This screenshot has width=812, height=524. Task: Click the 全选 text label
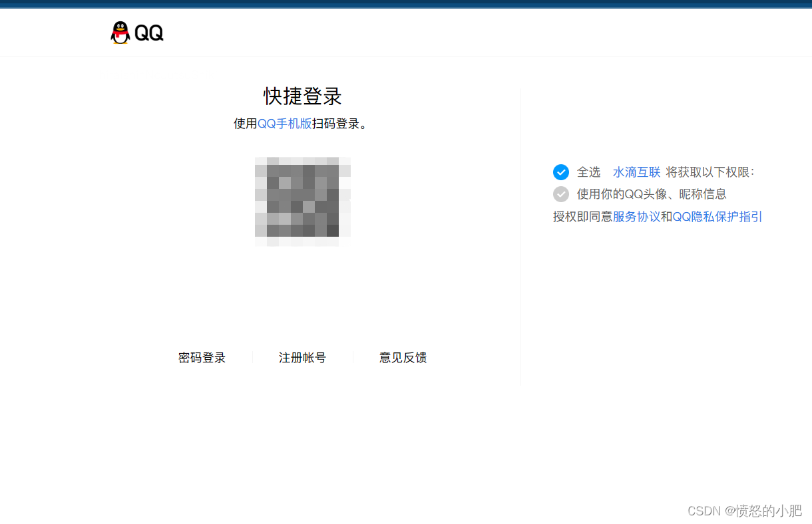(x=589, y=172)
